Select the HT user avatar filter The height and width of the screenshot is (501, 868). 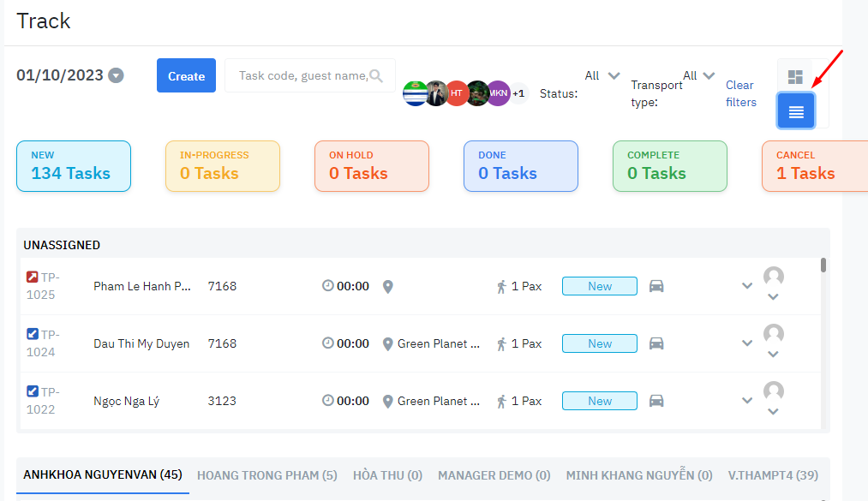(x=457, y=92)
